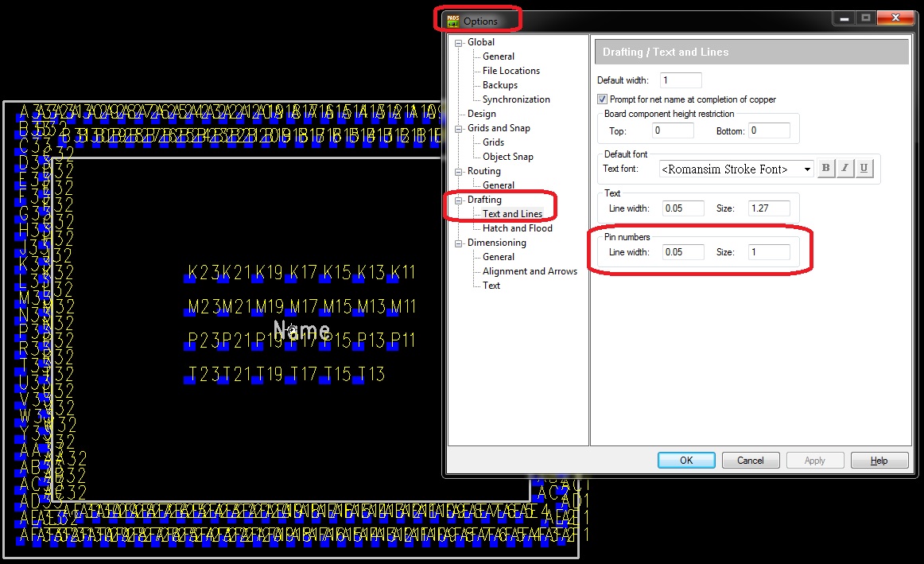Select the Dimensioning tree item
This screenshot has width=924, height=564.
click(497, 243)
